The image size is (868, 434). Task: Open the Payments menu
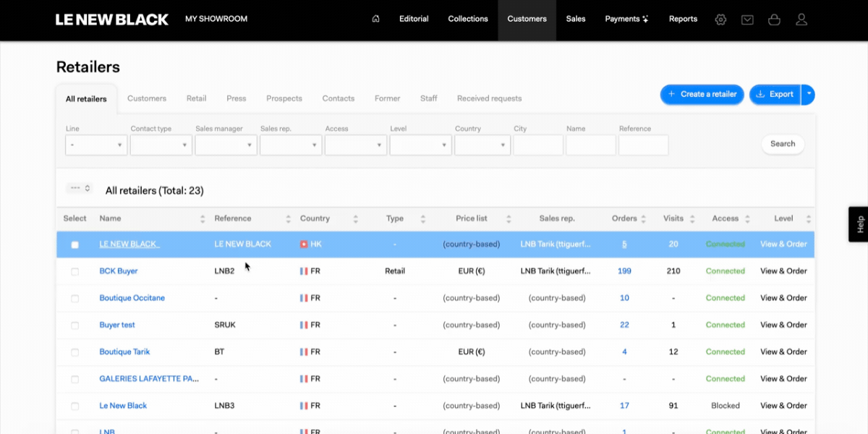(626, 20)
